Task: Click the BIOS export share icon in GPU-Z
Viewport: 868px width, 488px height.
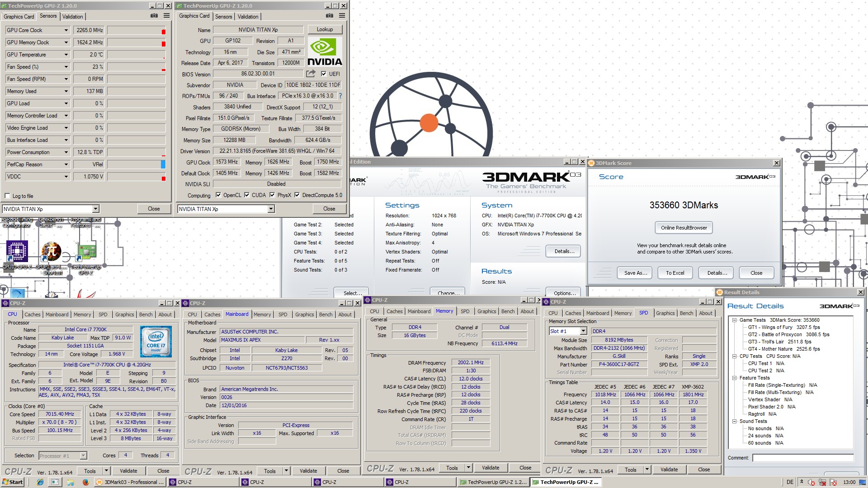Action: [x=311, y=73]
